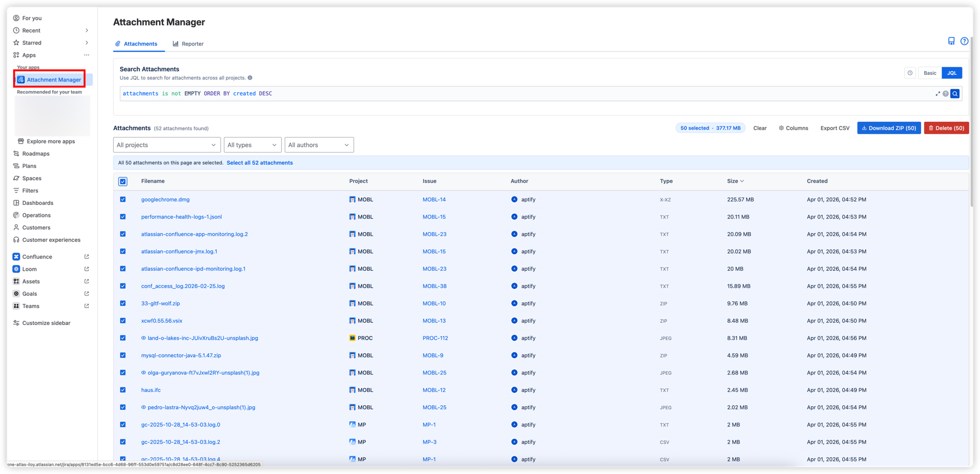The width and height of the screenshot is (980, 474).
Task: Open the All projects dropdown
Action: pyautogui.click(x=166, y=145)
